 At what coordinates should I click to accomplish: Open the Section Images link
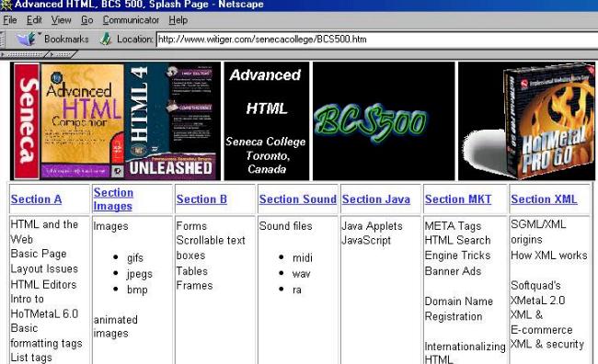(113, 199)
